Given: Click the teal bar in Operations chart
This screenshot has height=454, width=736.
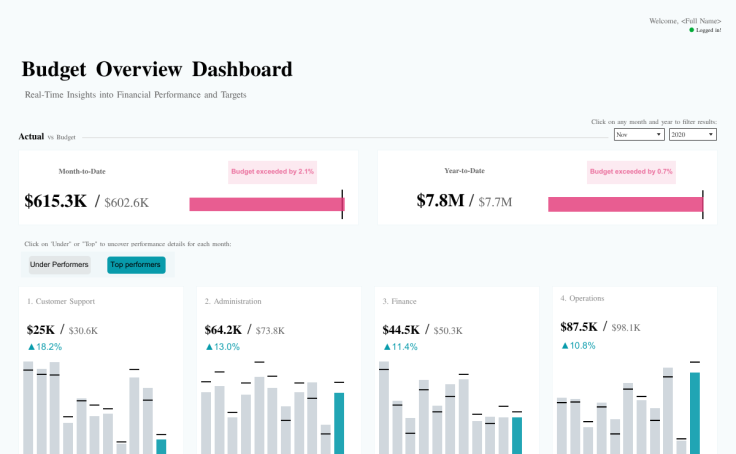Looking at the screenshot, I should pyautogui.click(x=695, y=413).
